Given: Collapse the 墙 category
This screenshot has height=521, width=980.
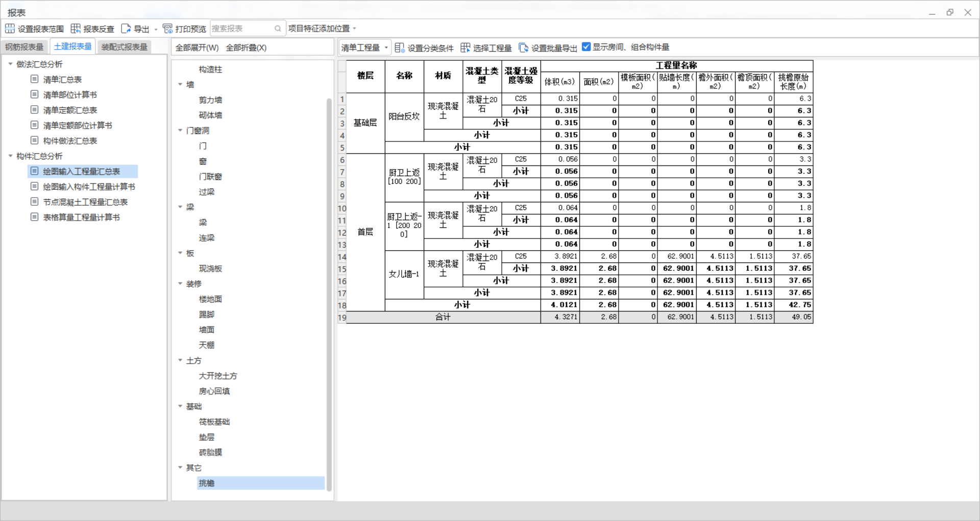Looking at the screenshot, I should pyautogui.click(x=180, y=84).
